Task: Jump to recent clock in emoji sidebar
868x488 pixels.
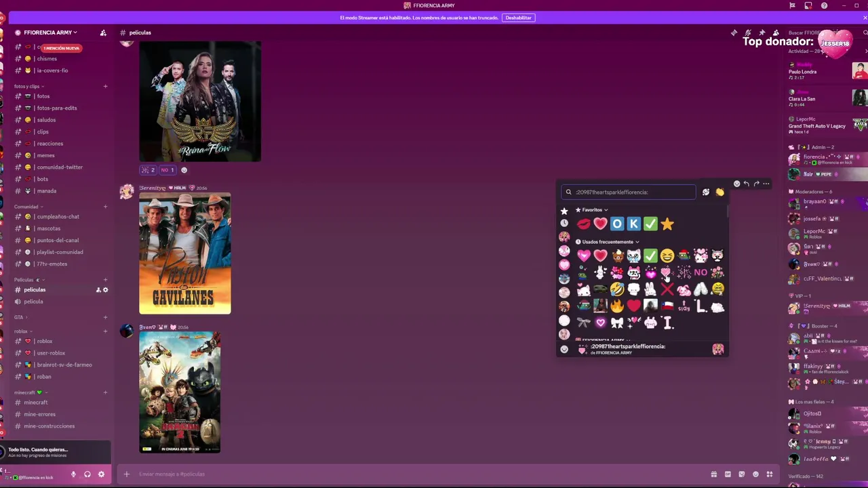Action: point(564,223)
